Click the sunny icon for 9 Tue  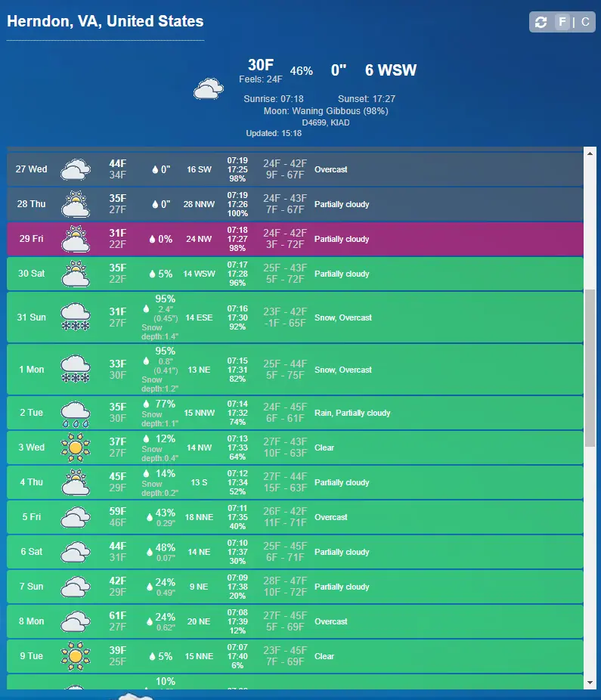point(76,656)
